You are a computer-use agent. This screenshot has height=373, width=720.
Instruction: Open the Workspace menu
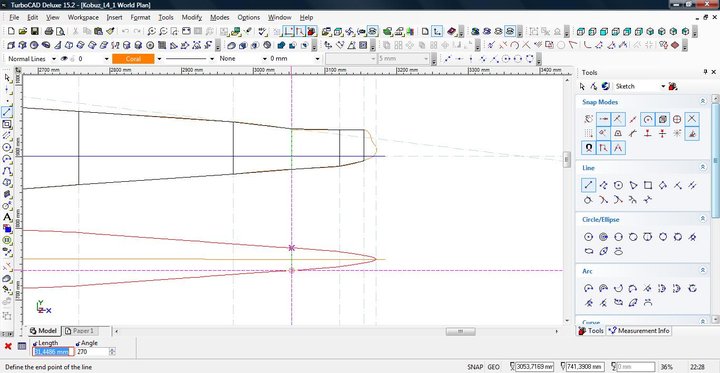coord(83,17)
